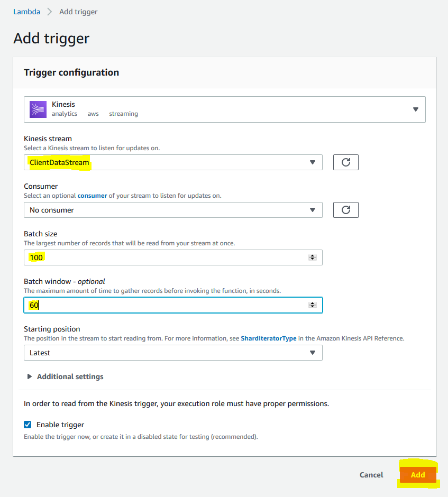Screen dimensions: 448x497
Task: Refresh the Kinesis stream list
Action: tap(345, 162)
